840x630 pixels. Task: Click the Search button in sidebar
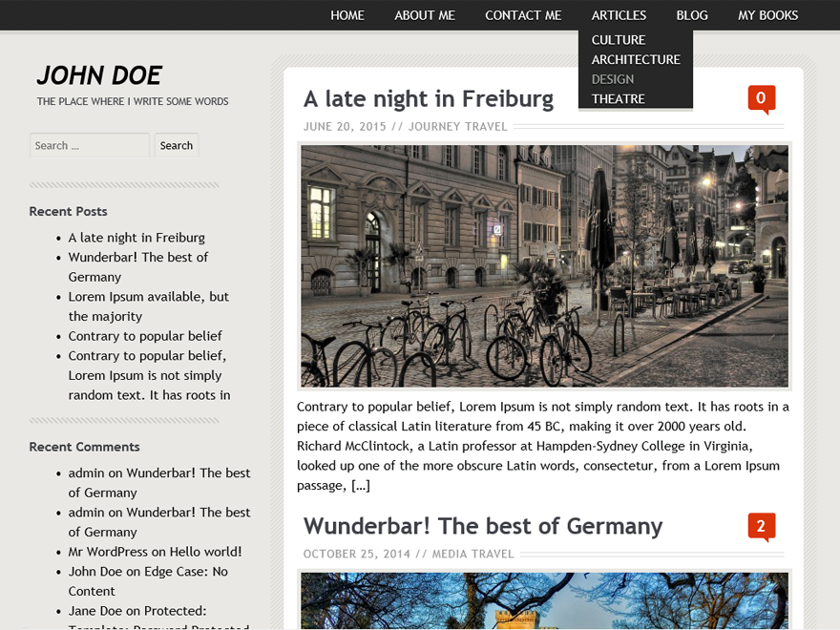point(177,145)
